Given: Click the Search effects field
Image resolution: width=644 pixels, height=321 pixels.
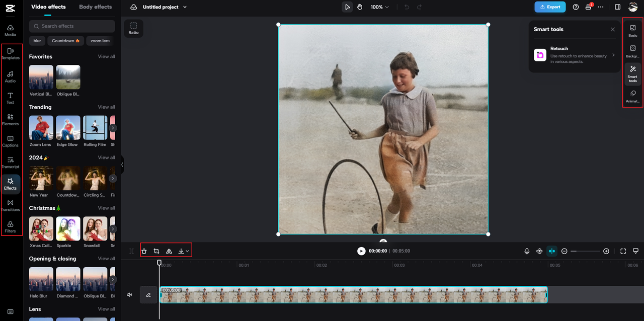Looking at the screenshot, I should (72, 26).
